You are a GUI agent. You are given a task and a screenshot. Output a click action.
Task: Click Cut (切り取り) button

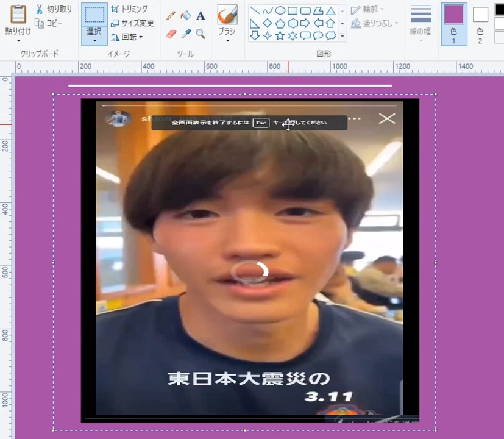(54, 9)
